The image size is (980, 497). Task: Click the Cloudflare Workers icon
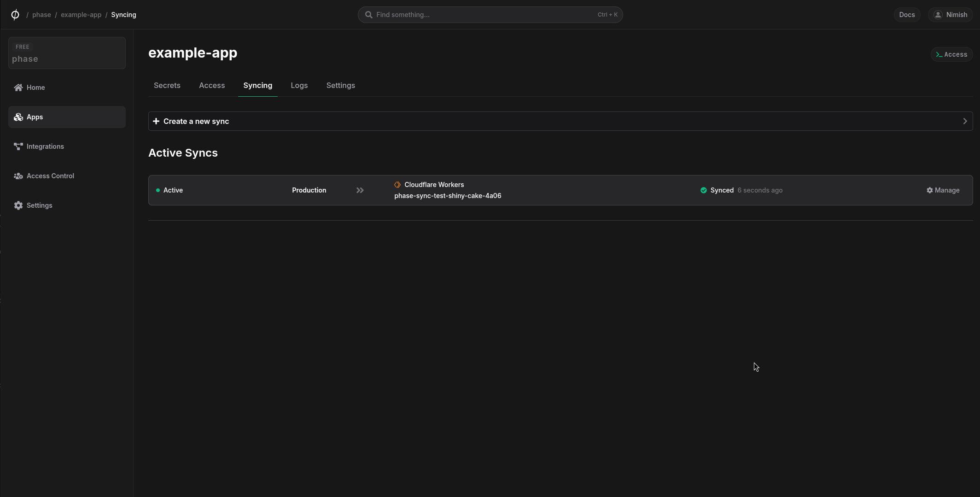(x=397, y=185)
